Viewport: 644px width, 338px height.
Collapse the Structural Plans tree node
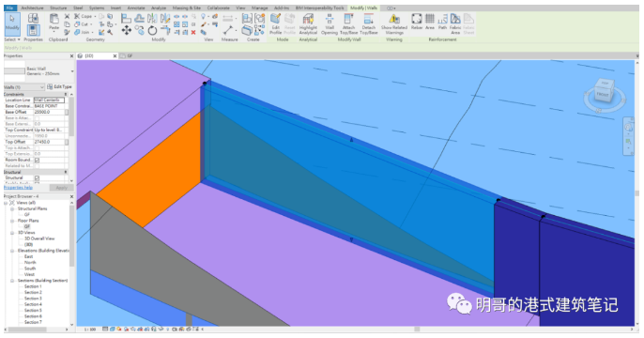(x=12, y=208)
